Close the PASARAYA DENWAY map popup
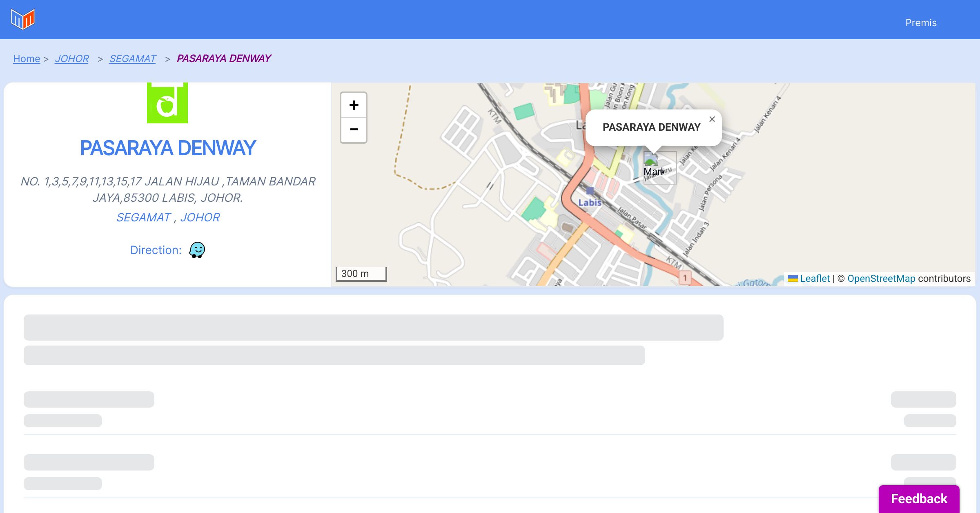 coord(712,119)
